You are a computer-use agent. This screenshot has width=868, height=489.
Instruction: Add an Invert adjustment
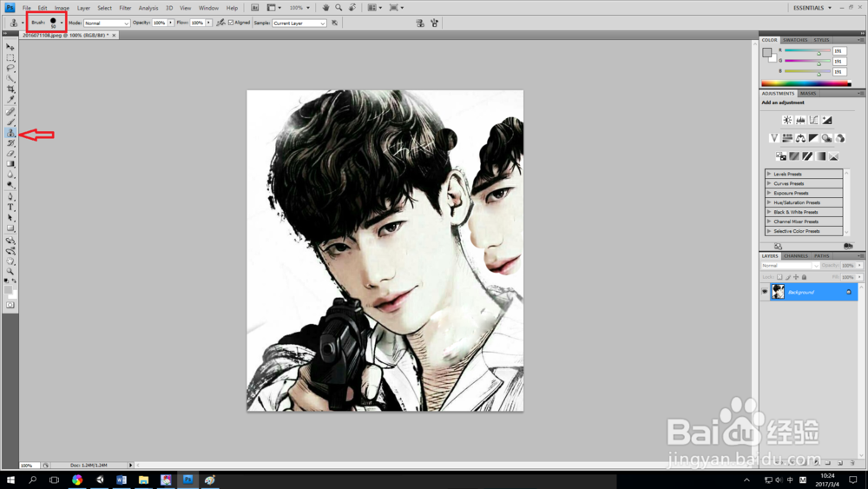(780, 156)
